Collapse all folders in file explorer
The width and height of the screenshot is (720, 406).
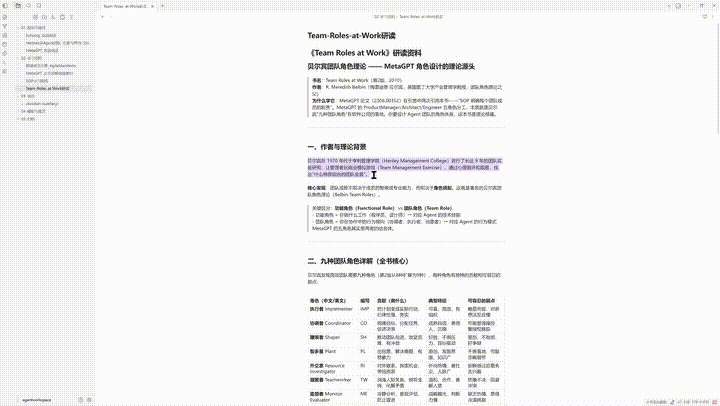coord(72,17)
